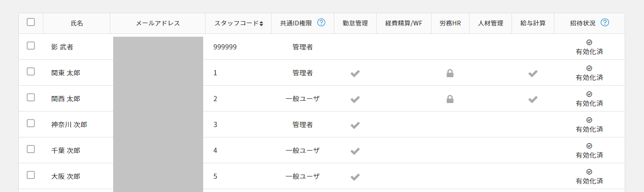
Task: Check the box for 影 武者
Action: [x=31, y=46]
